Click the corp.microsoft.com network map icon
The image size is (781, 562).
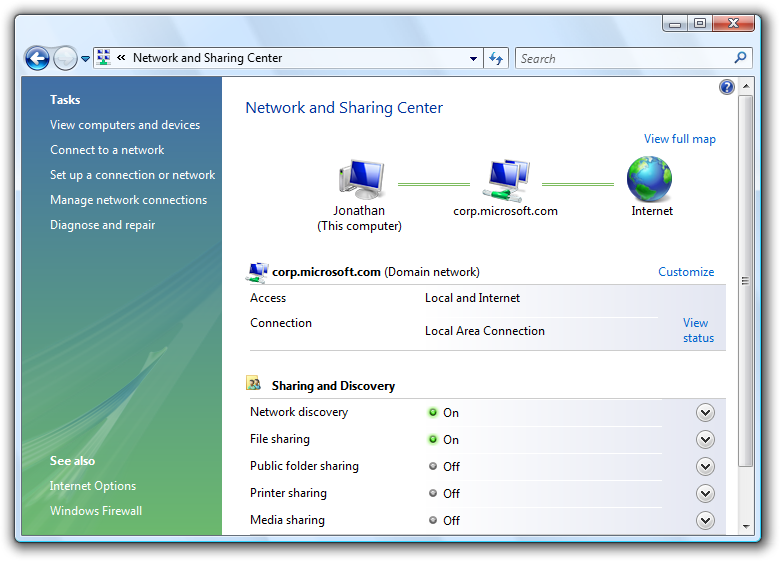coord(506,180)
